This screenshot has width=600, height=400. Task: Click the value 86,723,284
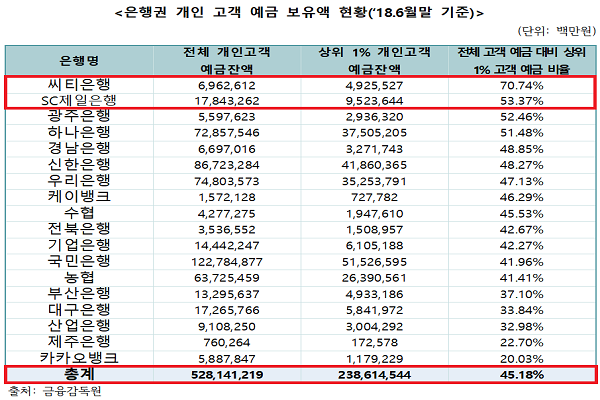click(227, 165)
